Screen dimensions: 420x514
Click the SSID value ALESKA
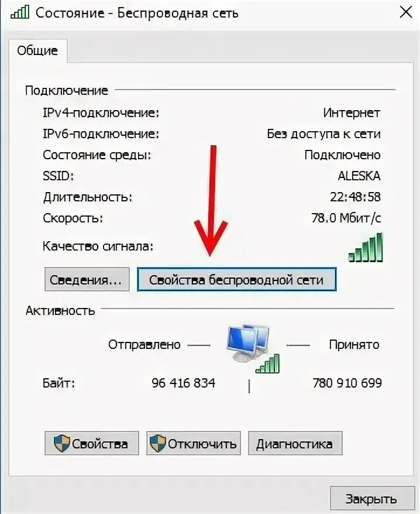tap(359, 176)
